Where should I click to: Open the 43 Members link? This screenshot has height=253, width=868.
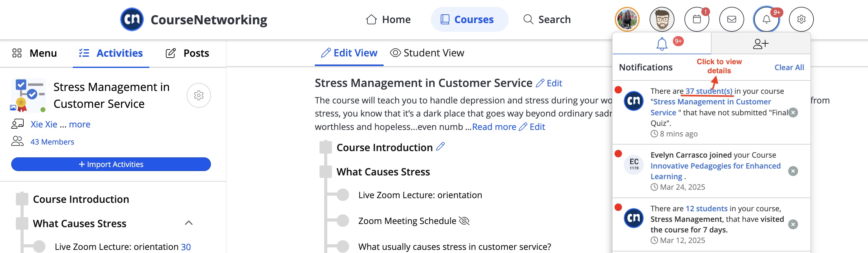point(52,142)
